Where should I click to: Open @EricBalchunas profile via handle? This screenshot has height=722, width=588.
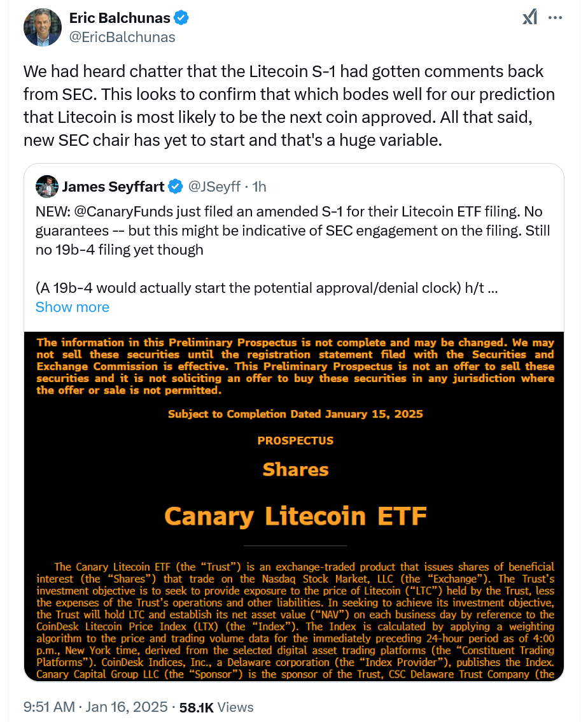coord(122,36)
